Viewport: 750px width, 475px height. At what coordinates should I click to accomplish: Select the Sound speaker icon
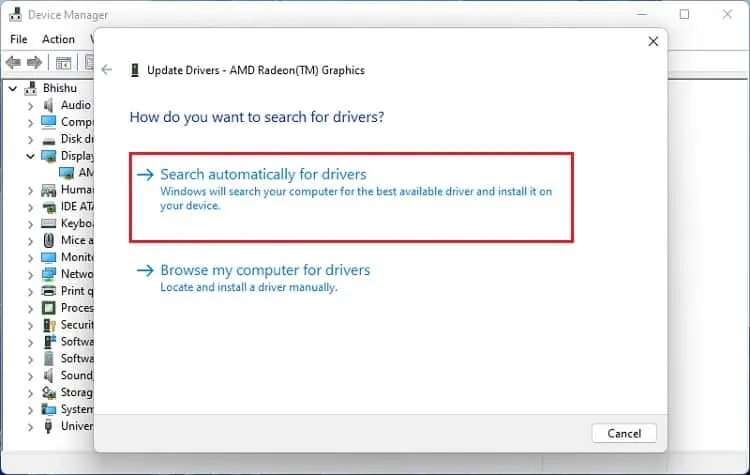click(x=48, y=375)
